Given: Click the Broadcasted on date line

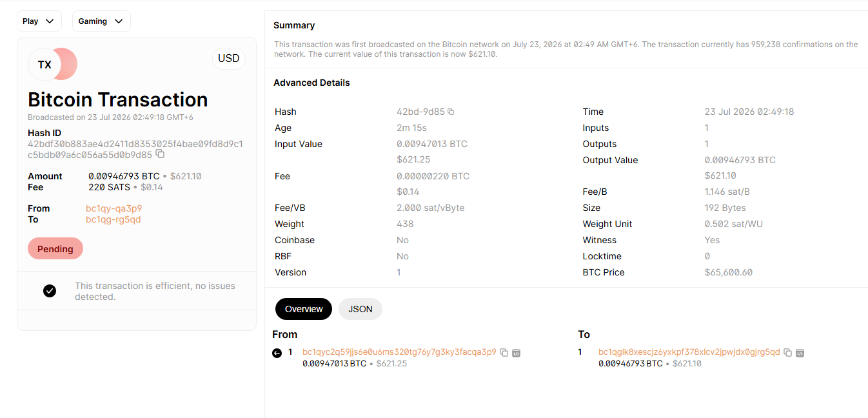Looking at the screenshot, I should point(110,117).
